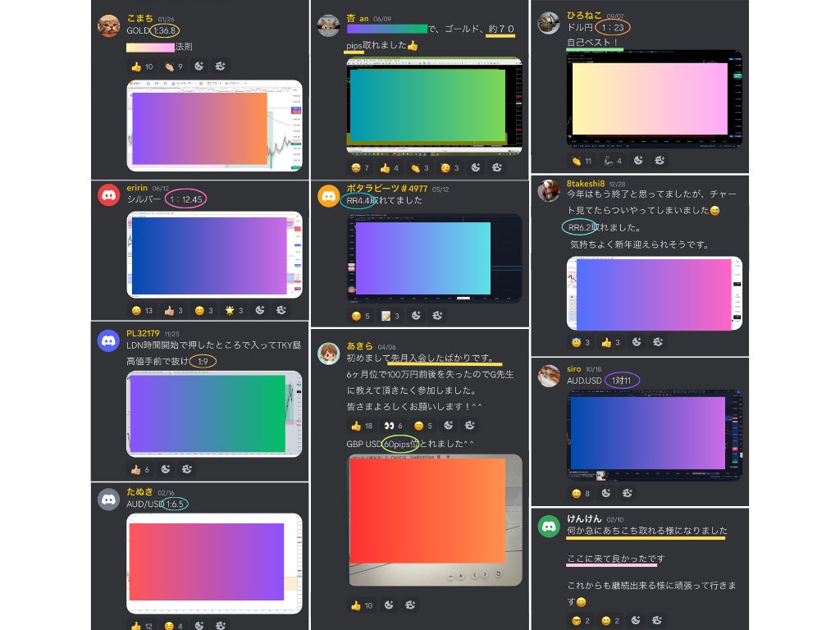Click the add-reaction icon under siro's post
This screenshot has height=630, width=840.
[x=605, y=493]
